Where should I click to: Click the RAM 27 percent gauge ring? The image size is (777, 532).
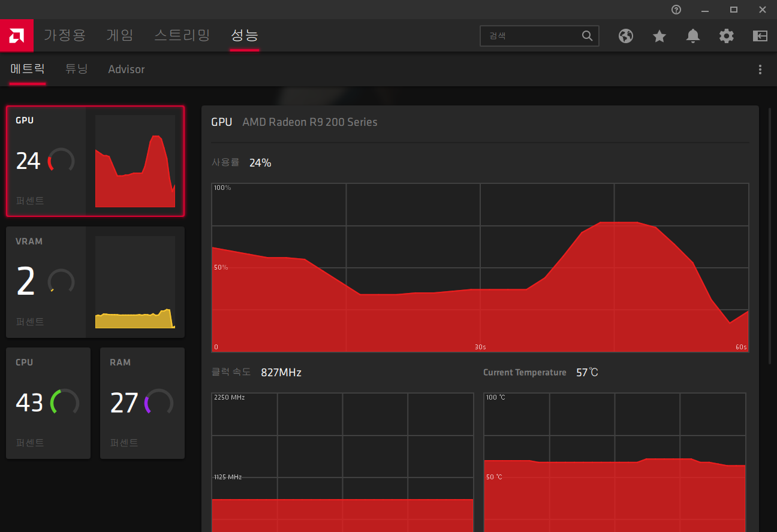coord(159,403)
